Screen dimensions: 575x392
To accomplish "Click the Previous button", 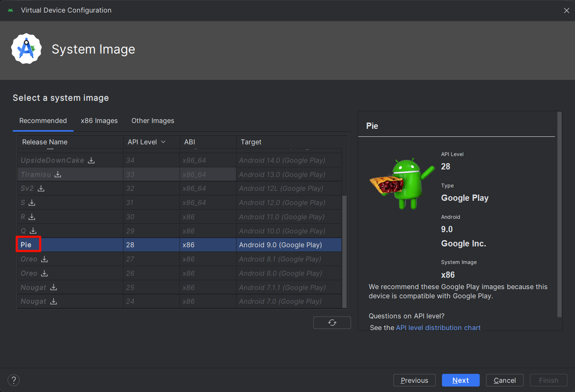I will [x=414, y=380].
